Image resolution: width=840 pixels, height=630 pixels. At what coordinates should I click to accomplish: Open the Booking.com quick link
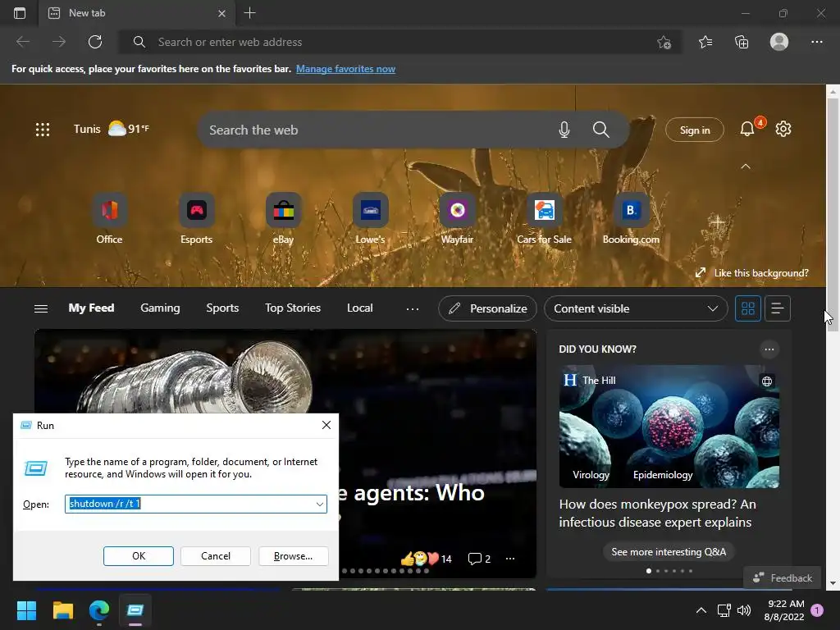pyautogui.click(x=631, y=218)
